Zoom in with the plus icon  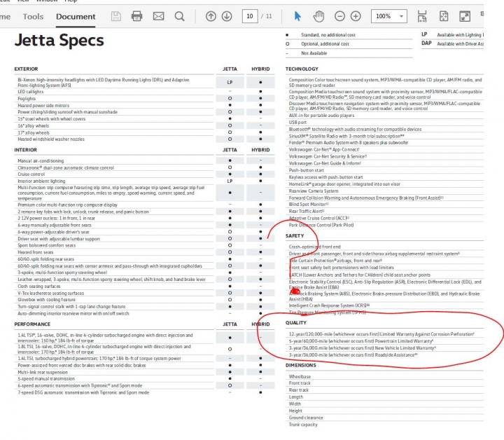click(x=356, y=16)
